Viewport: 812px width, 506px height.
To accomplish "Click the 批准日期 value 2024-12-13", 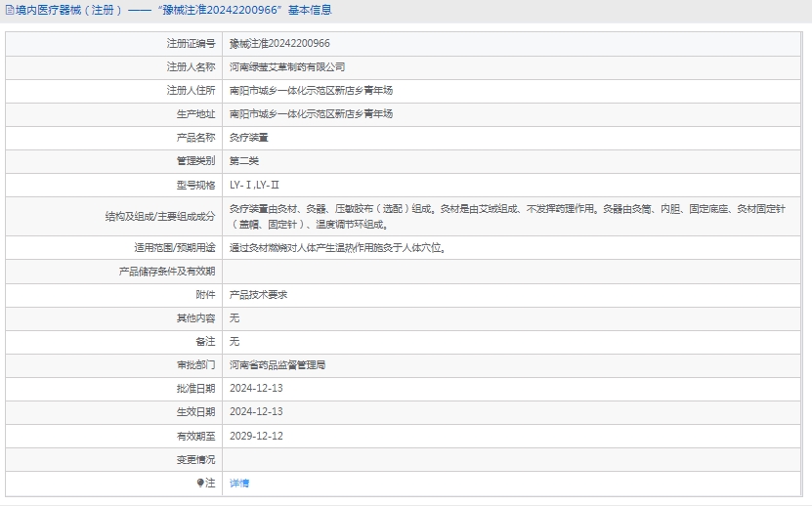I will (x=256, y=388).
